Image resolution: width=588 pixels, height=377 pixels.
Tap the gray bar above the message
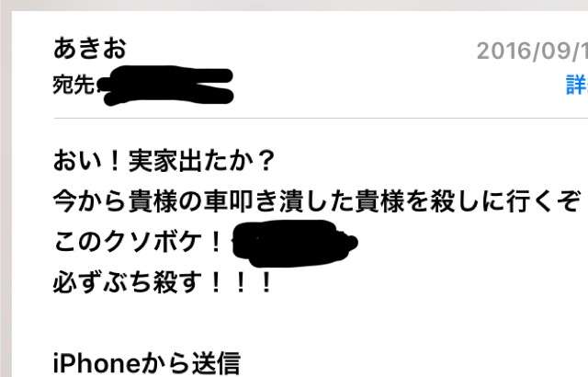click(294, 6)
